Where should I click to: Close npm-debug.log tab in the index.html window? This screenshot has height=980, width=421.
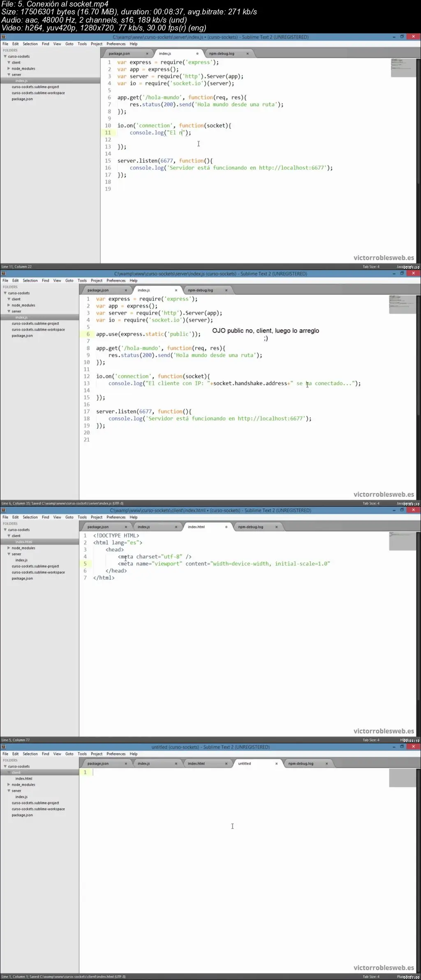276,527
